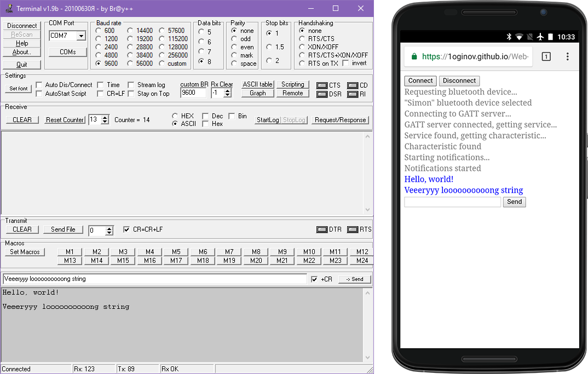The width and height of the screenshot is (588, 374).
Task: Toggle the RTS line indicator
Action: coord(353,229)
